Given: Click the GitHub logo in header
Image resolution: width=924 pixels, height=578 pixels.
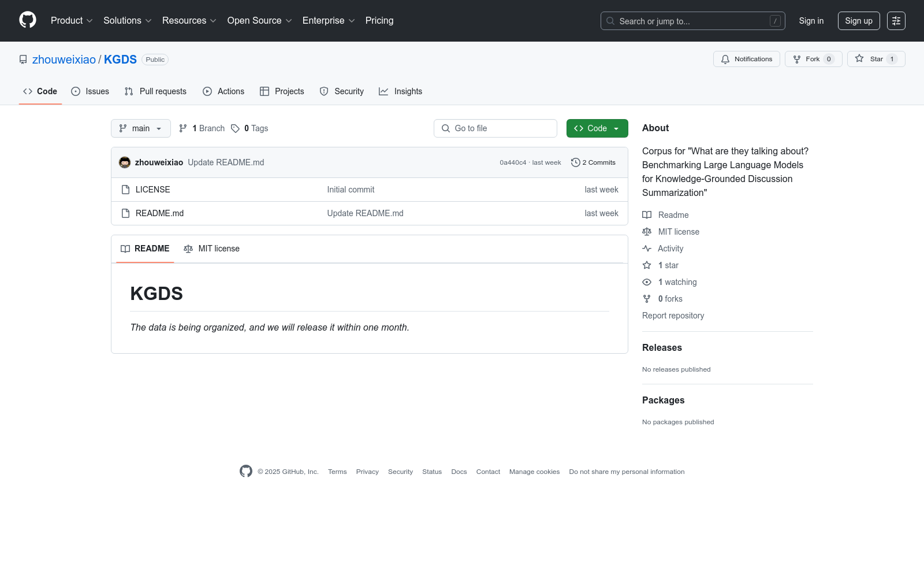Looking at the screenshot, I should pyautogui.click(x=28, y=20).
